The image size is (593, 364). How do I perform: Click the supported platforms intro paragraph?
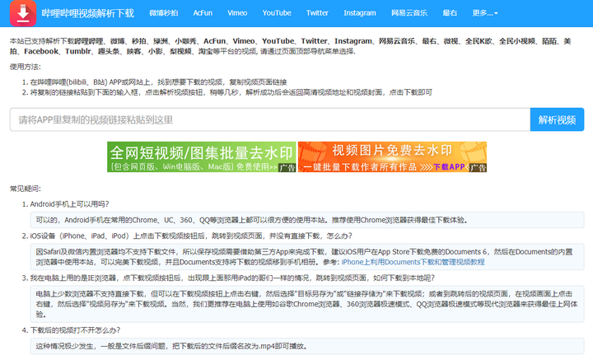point(291,46)
